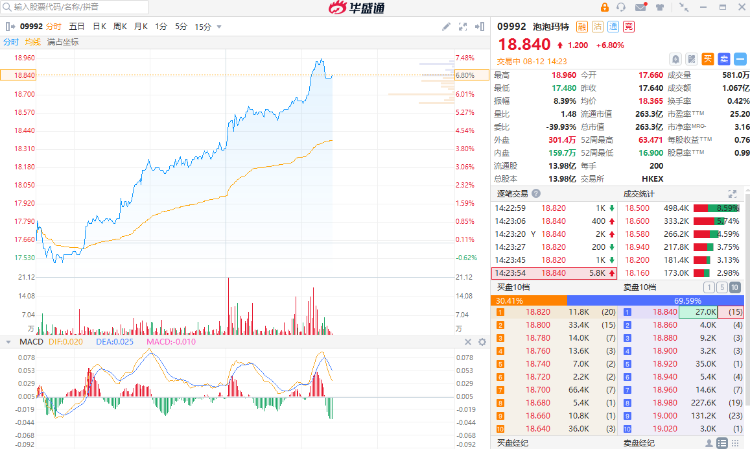The image size is (750, 449).
Task: Click the notes icon beside alert bell
Action: pyautogui.click(x=691, y=59)
